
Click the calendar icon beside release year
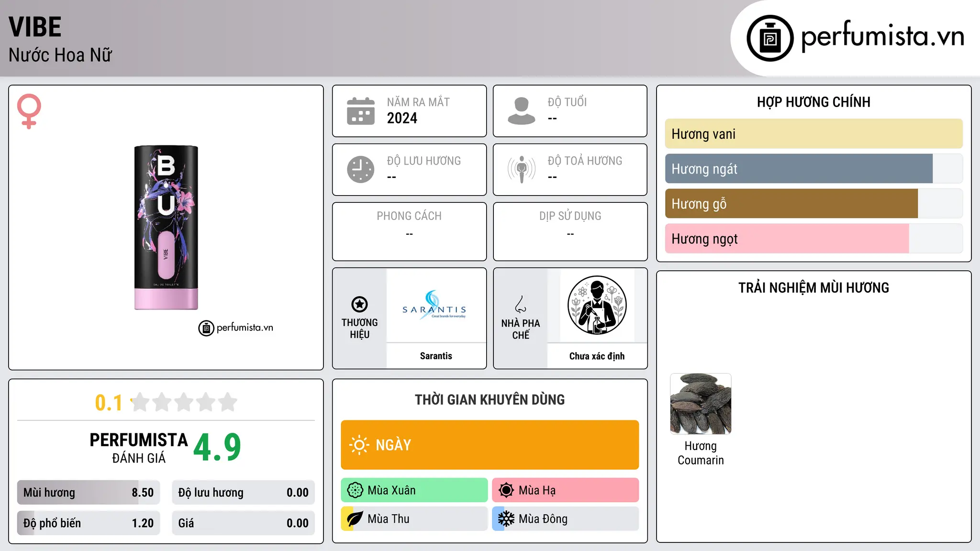pos(361,111)
